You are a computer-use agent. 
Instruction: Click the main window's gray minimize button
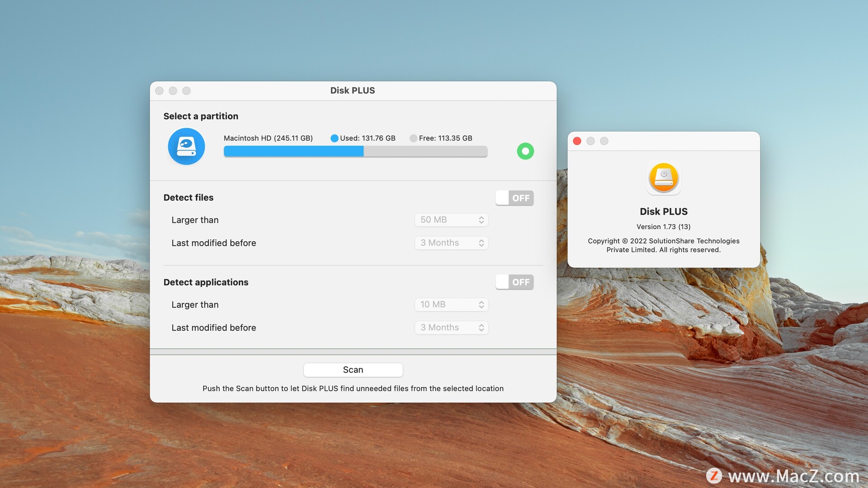[x=173, y=91]
